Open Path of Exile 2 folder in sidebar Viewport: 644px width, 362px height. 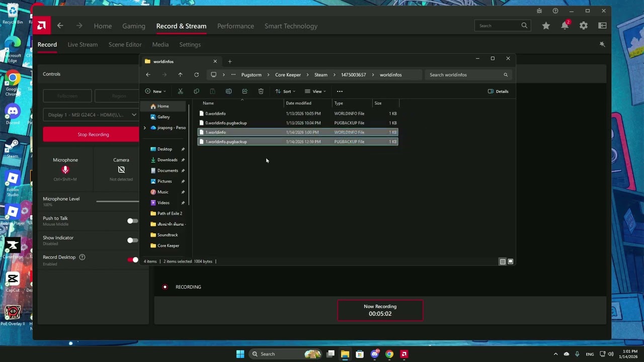[169, 214]
